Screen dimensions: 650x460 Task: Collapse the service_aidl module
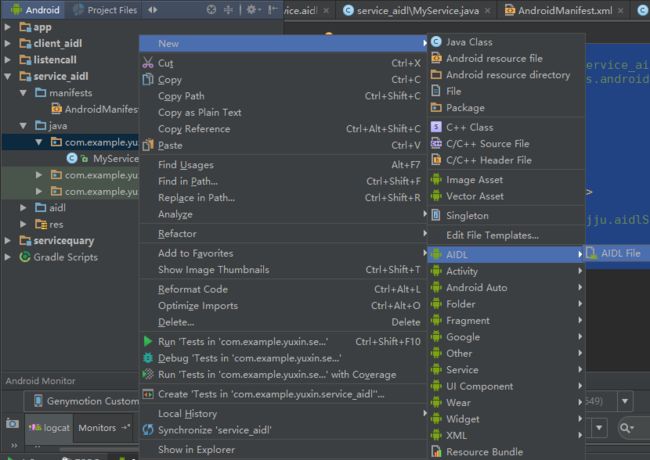(7, 76)
